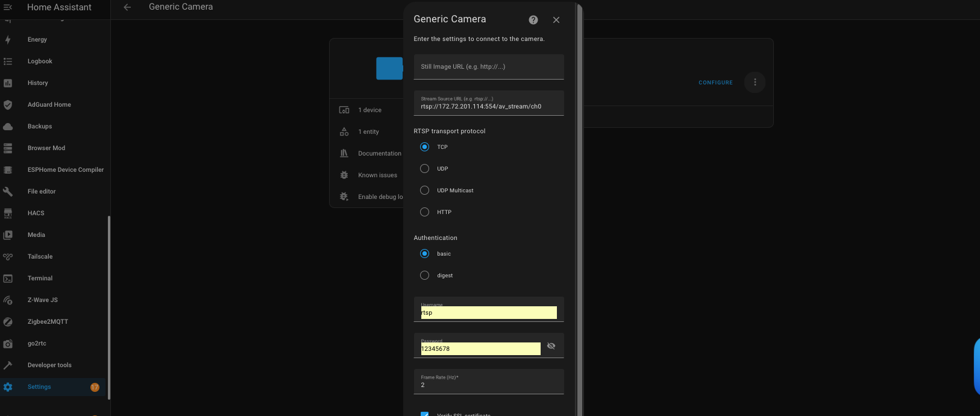This screenshot has height=416, width=980.
Task: Close the Generic Camera dialog
Action: pos(556,20)
